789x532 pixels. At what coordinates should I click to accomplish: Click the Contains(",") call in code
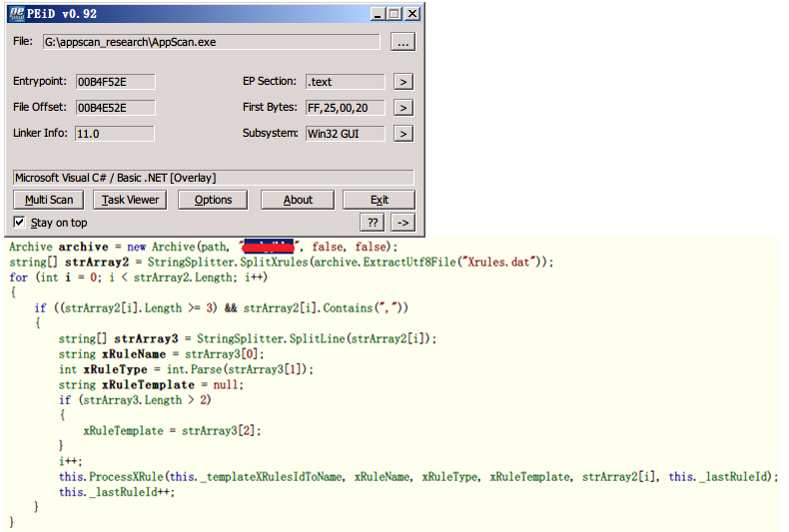pyautogui.click(x=366, y=307)
